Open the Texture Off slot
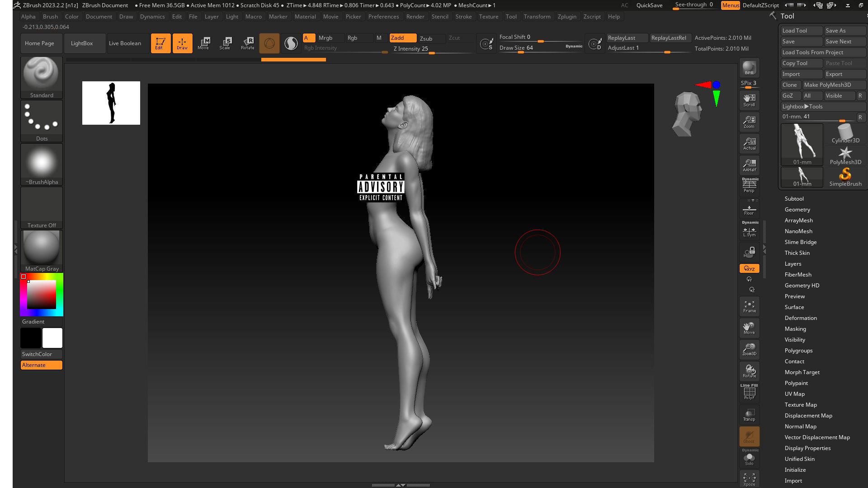The height and width of the screenshot is (488, 868). point(42,207)
